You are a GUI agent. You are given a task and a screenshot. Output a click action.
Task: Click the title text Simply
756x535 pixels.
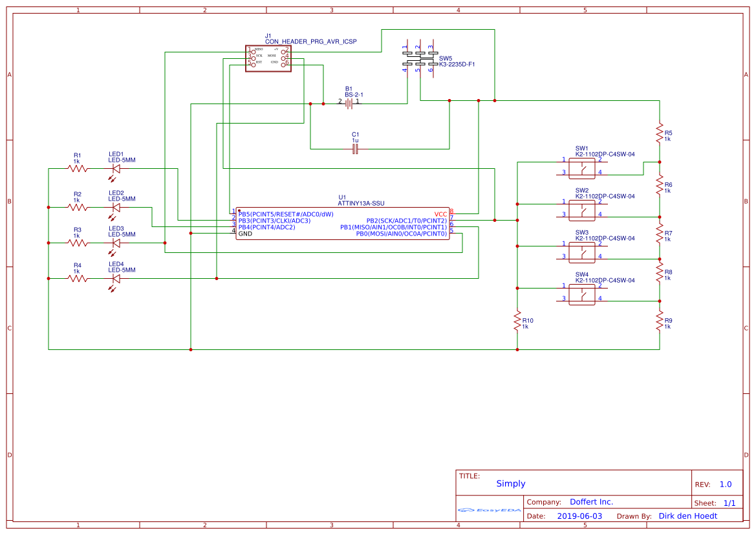[x=511, y=484]
